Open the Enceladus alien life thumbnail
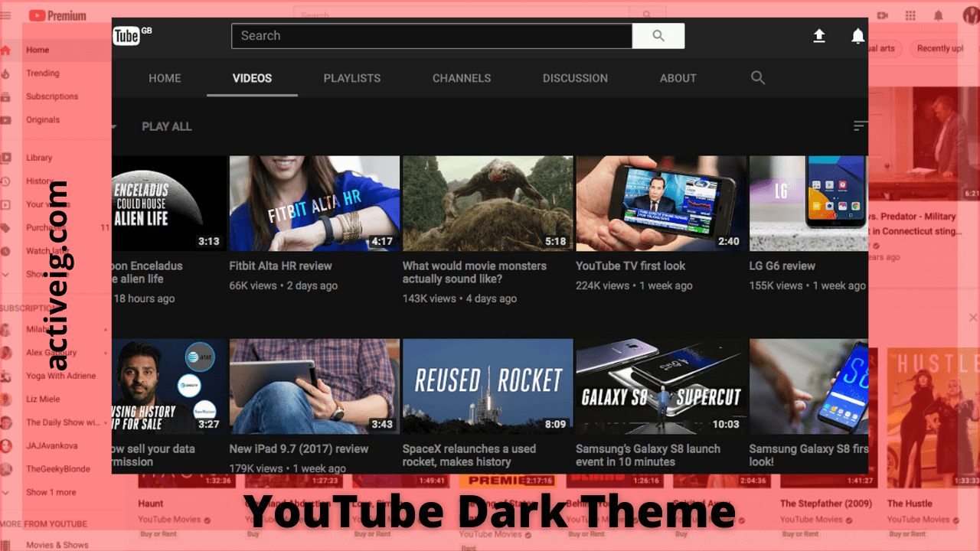Viewport: 980px width, 551px height. coord(169,204)
